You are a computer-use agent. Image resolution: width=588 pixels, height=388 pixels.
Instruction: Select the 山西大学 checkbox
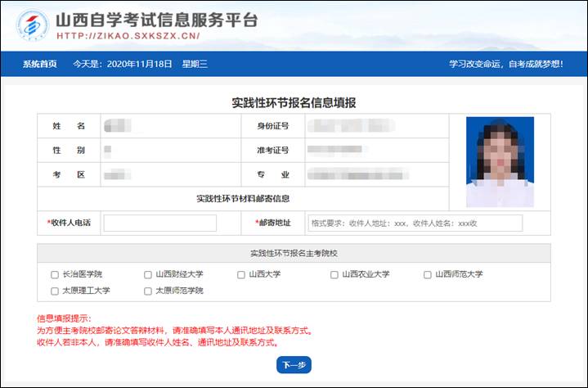tap(241, 275)
